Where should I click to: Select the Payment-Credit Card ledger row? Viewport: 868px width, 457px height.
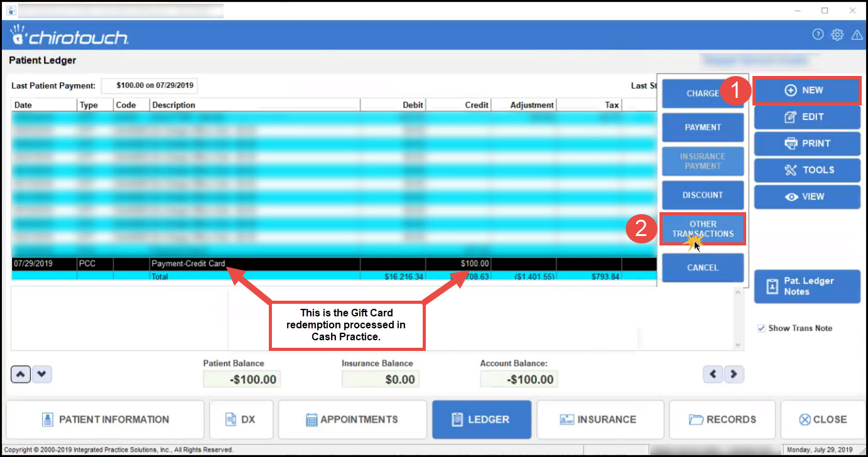(334, 264)
